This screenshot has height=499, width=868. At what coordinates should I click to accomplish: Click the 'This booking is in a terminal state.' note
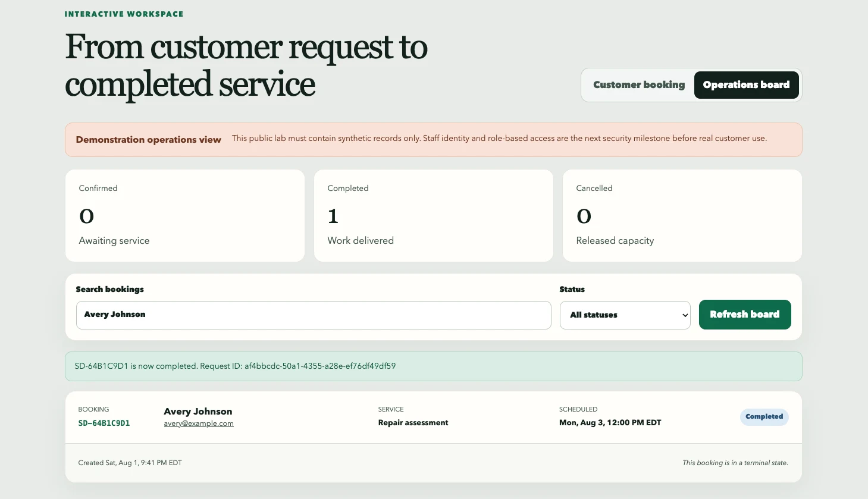coord(735,463)
